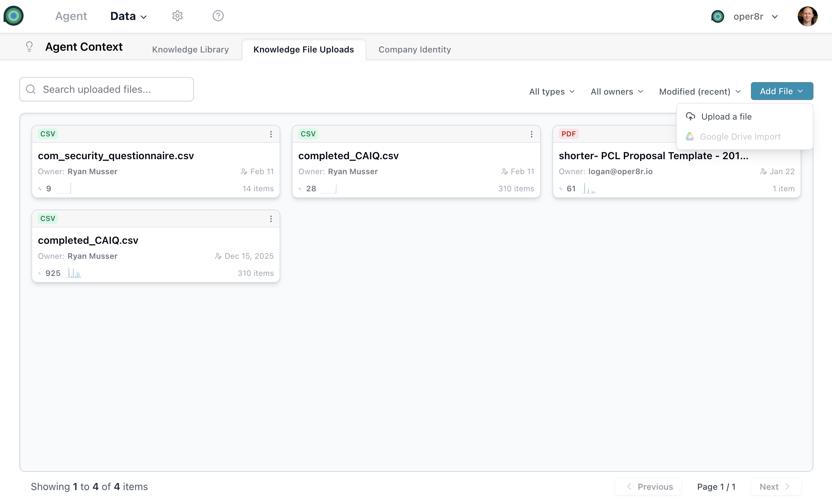Open the Company Identity tab
The image size is (832, 504).
(x=415, y=50)
